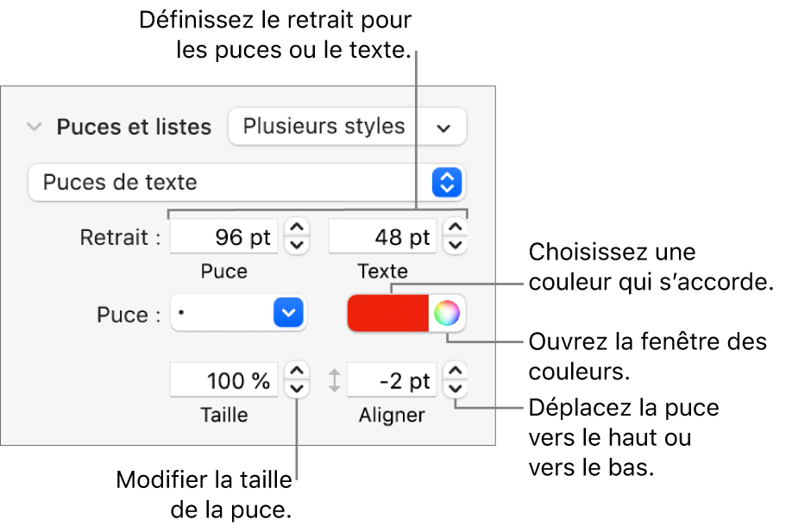The width and height of the screenshot is (811, 532).
Task: Open the Plusieurs styles dropdown
Action: tap(347, 127)
